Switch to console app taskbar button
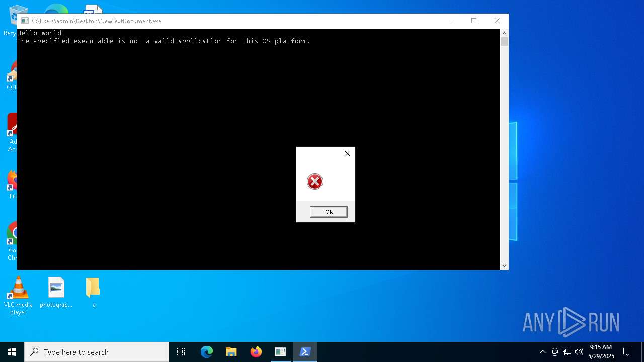The image size is (644, 362). pos(280,352)
